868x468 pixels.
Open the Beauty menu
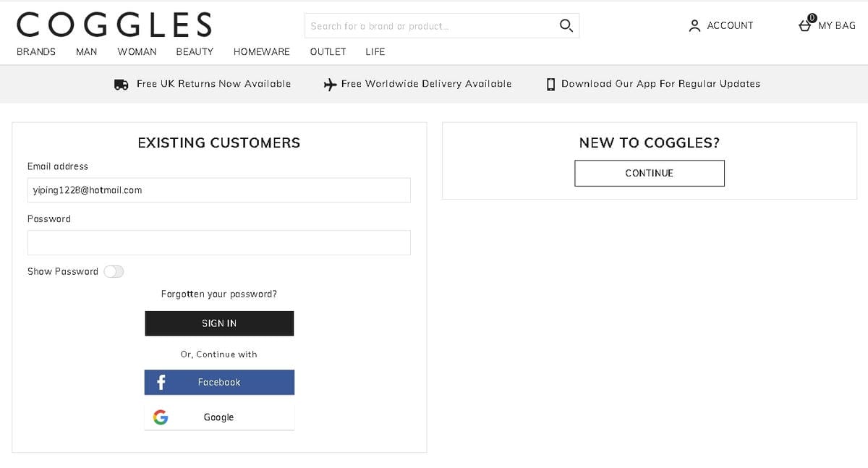pyautogui.click(x=195, y=51)
